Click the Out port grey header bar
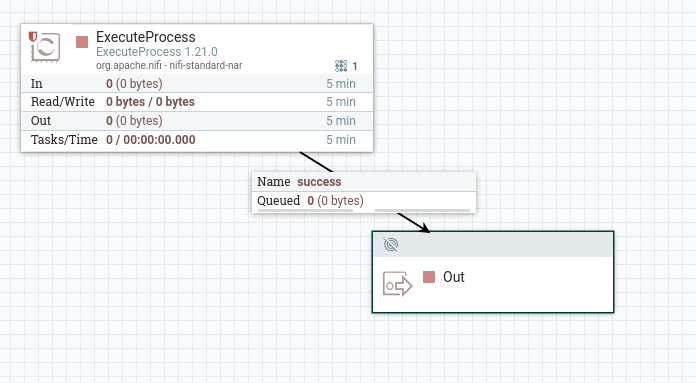696x383 pixels. coord(493,245)
